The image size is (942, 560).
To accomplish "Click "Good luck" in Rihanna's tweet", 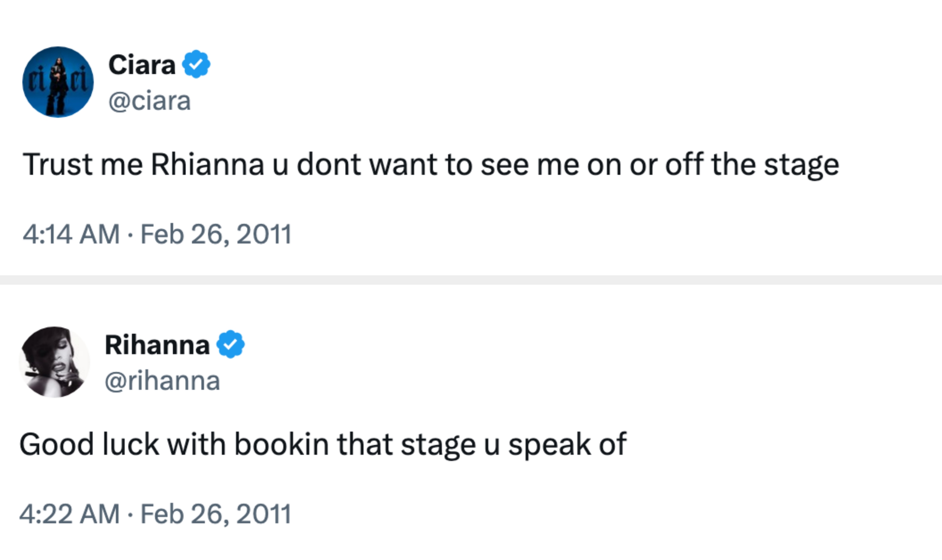I will (x=89, y=444).
